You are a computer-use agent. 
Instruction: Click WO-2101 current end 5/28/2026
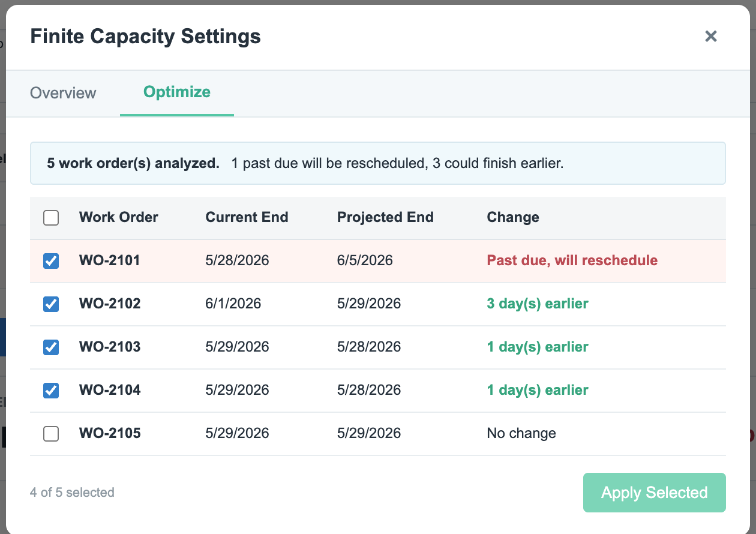click(238, 260)
